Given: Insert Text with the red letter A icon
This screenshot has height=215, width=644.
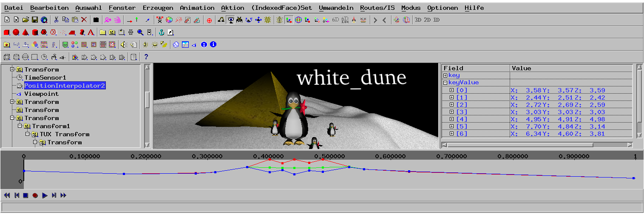Looking at the screenshot, I should [91, 32].
